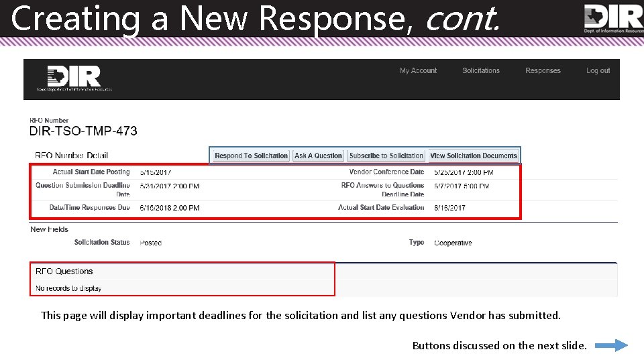Click the DIR logo in the site header
644x362 pixels.
pyautogui.click(x=74, y=78)
